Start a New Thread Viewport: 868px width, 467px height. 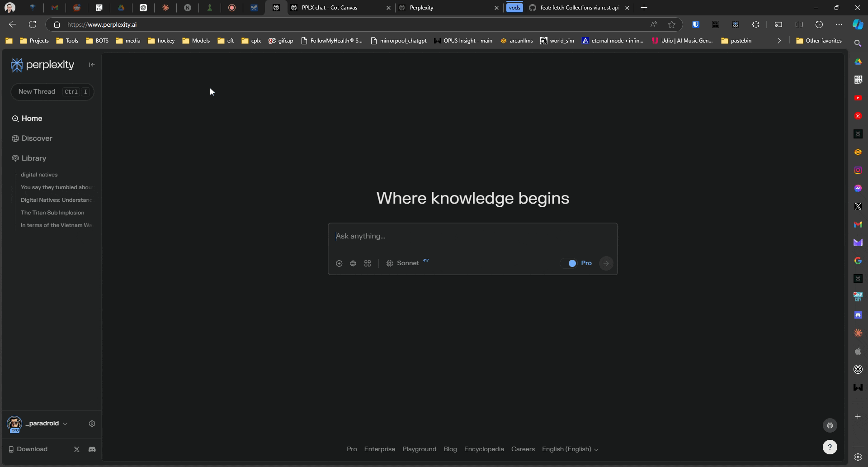(x=52, y=92)
